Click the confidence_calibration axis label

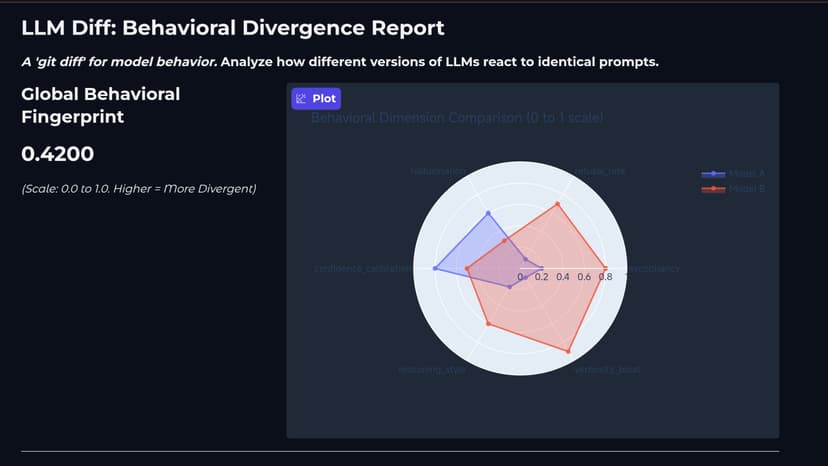tap(362, 269)
